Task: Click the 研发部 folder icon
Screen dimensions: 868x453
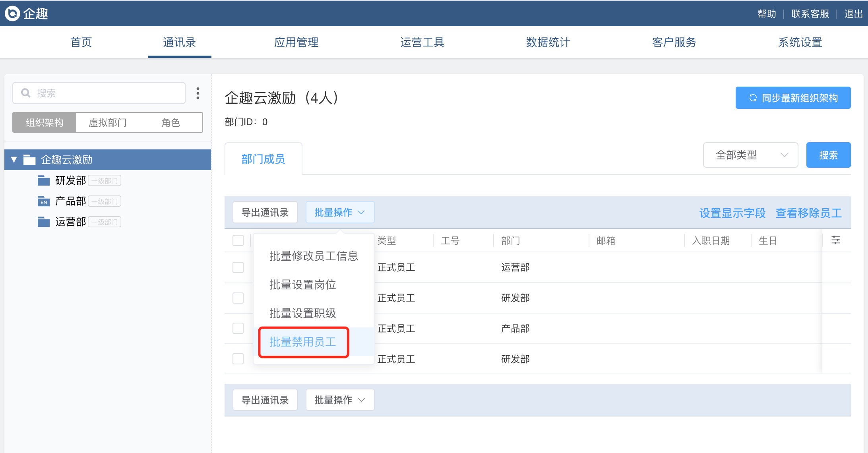Action: [x=44, y=180]
